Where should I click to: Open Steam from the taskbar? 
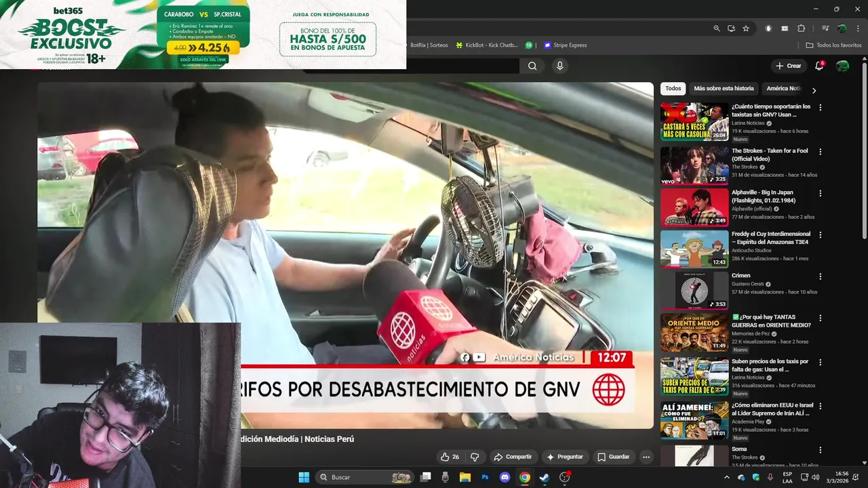pos(544,477)
